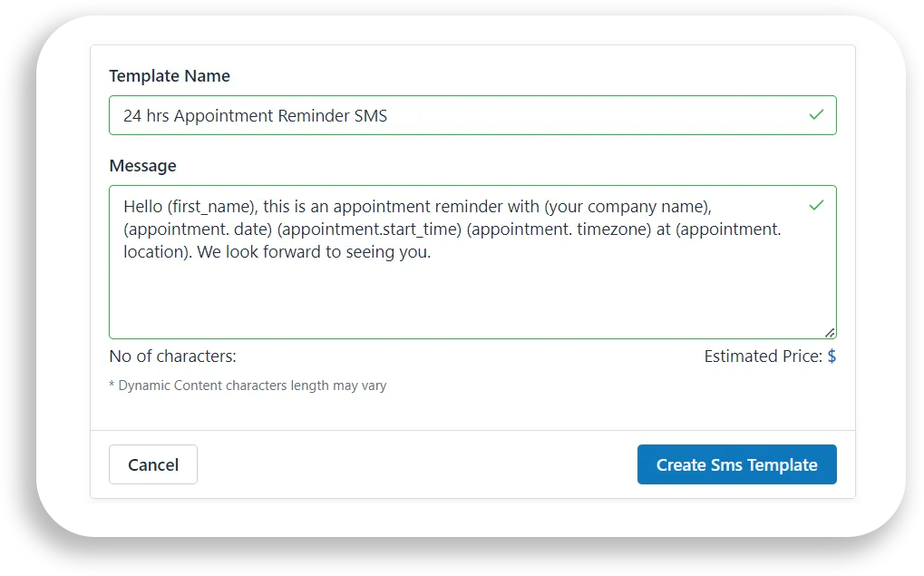924x576 pixels.
Task: Click the dollar sign after Estimated Price
Action: point(832,356)
